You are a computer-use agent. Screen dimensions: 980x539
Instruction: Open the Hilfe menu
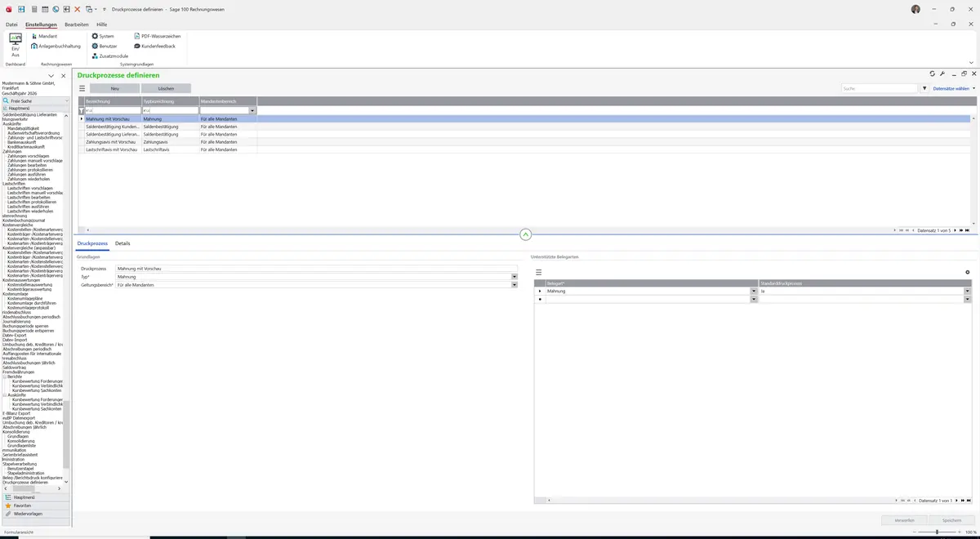coord(102,24)
